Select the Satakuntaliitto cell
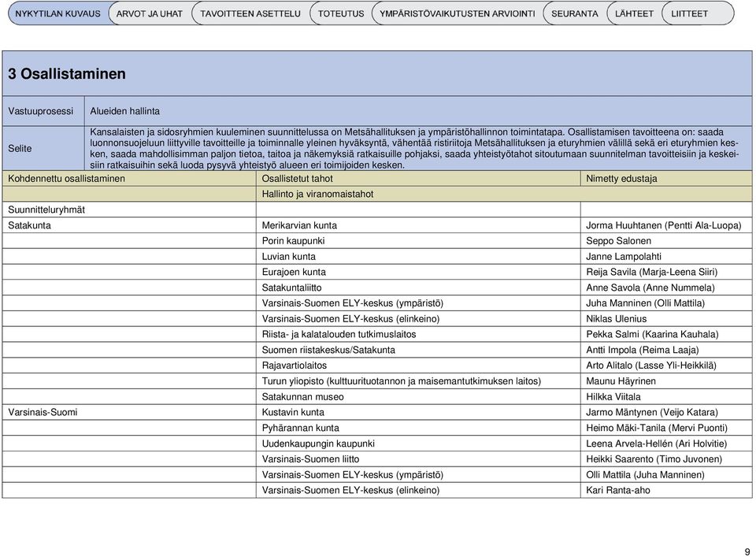This screenshot has height=557, width=756. point(418,288)
